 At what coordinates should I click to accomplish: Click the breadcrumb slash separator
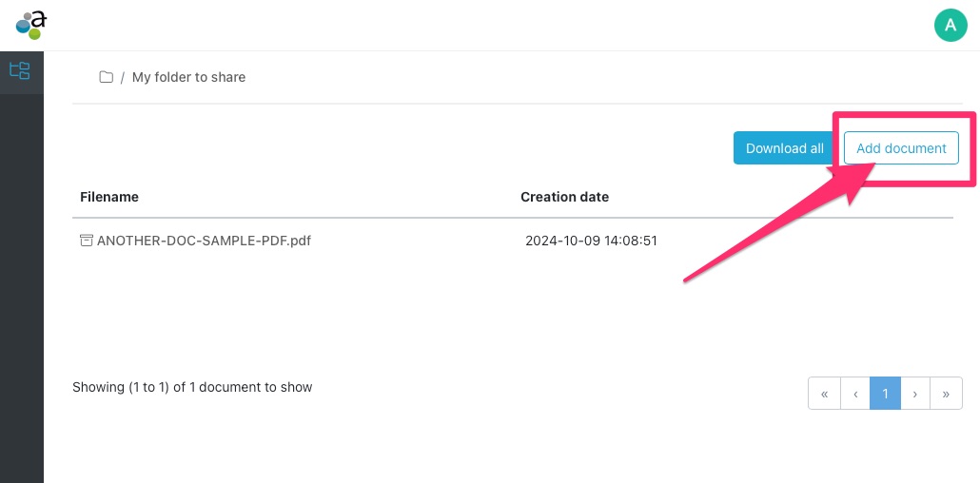coord(123,77)
